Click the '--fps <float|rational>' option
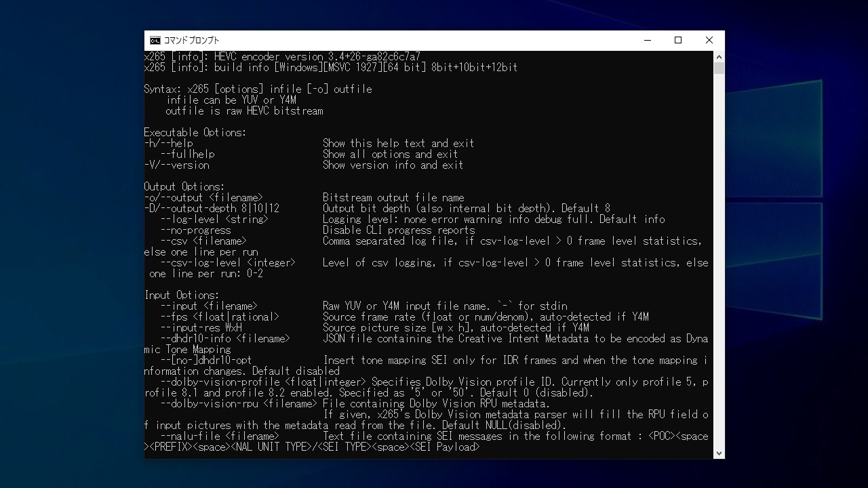Viewport: 868px width, 488px height. click(x=220, y=317)
